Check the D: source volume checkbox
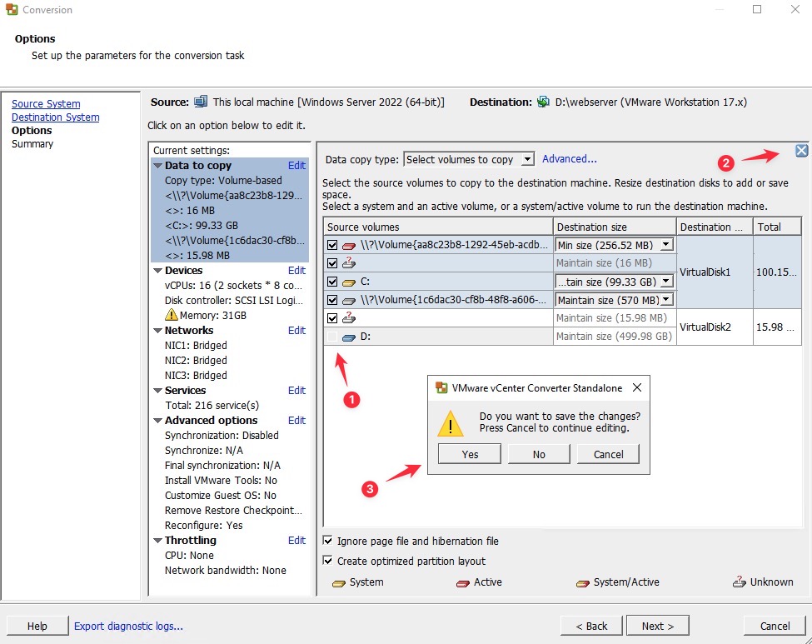The image size is (812, 644). tap(332, 337)
